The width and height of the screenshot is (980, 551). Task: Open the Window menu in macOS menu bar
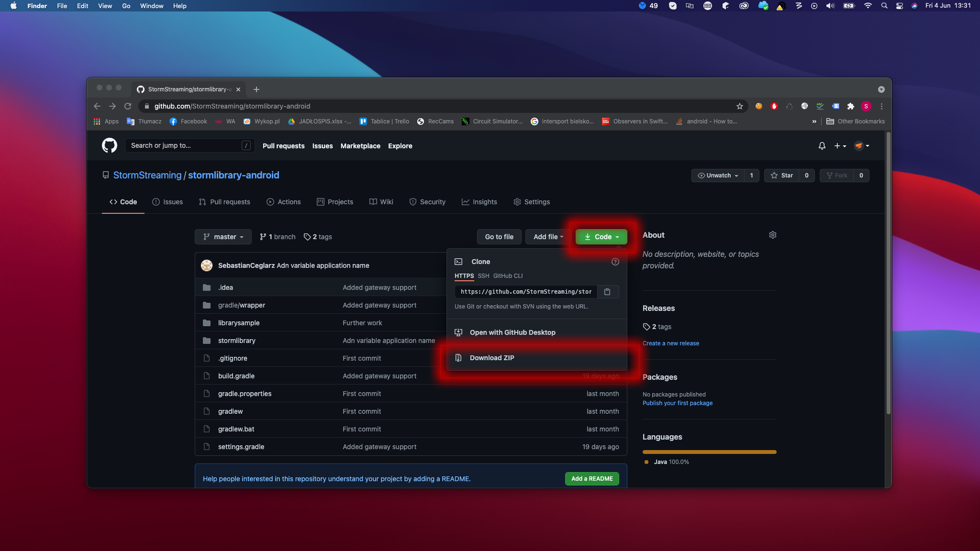(x=151, y=6)
